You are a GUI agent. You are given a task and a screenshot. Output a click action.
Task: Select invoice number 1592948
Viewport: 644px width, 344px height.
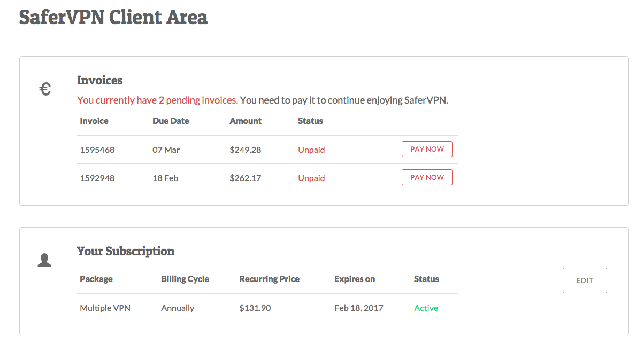click(x=97, y=178)
